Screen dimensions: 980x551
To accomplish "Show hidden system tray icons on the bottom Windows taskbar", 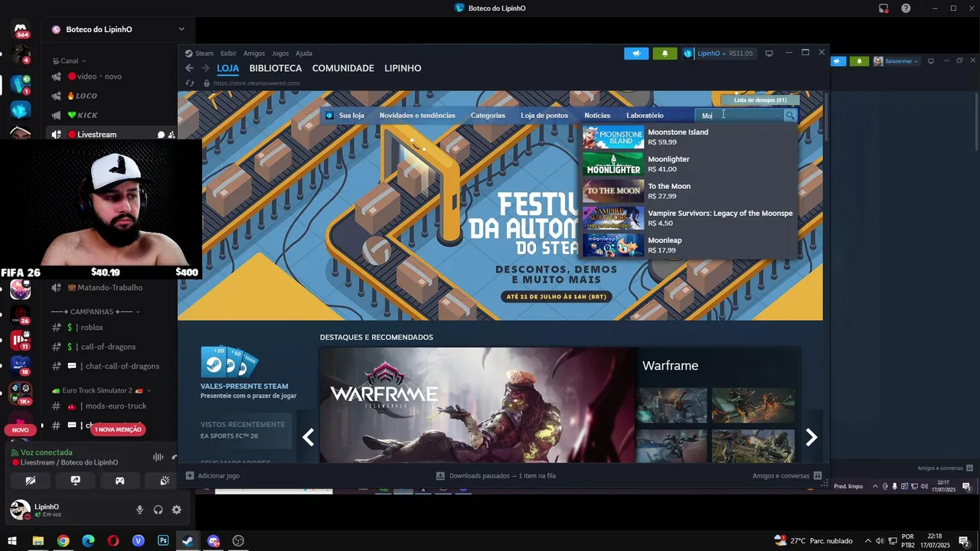I will [x=867, y=541].
